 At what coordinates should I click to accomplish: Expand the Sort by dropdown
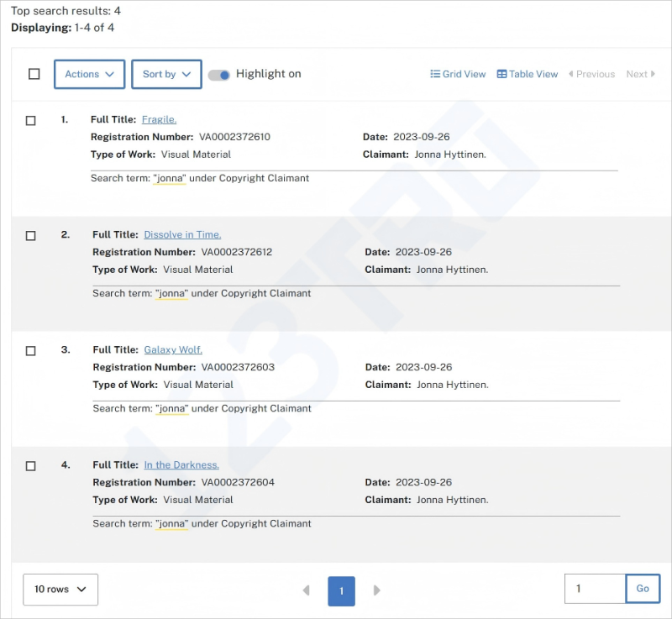[166, 74]
